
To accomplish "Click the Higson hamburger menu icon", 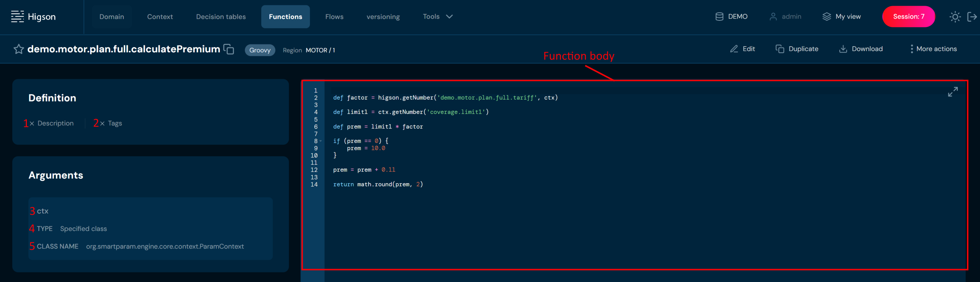I will 17,17.
